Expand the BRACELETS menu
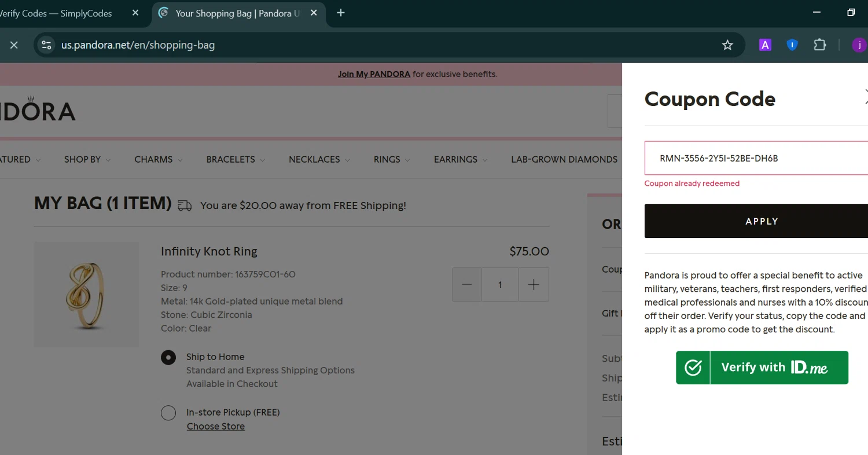Image resolution: width=868 pixels, height=455 pixels. coord(236,160)
